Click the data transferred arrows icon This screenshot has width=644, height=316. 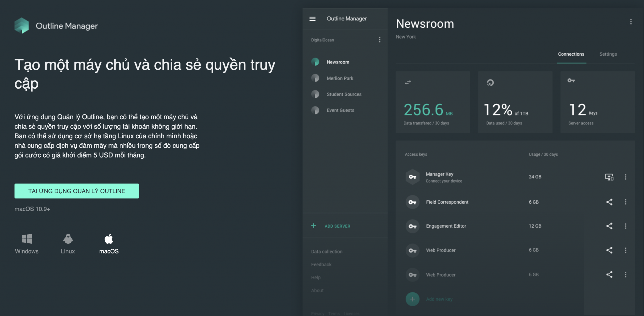pyautogui.click(x=408, y=82)
